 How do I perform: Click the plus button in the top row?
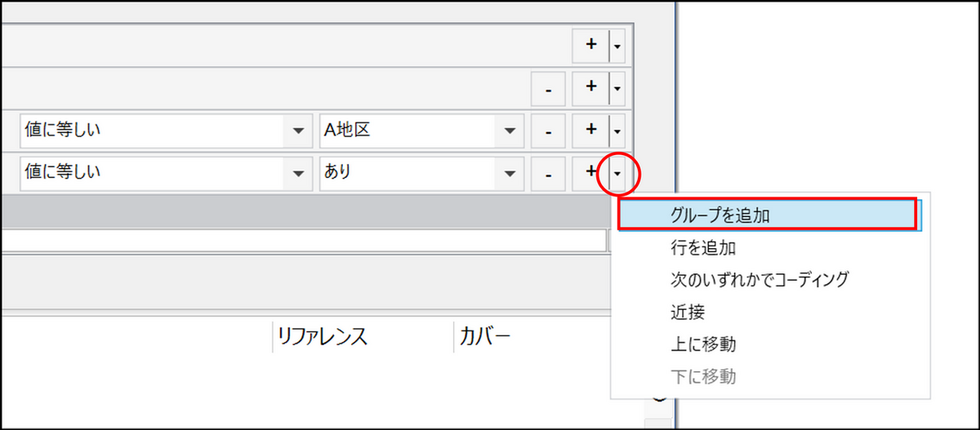(x=591, y=46)
